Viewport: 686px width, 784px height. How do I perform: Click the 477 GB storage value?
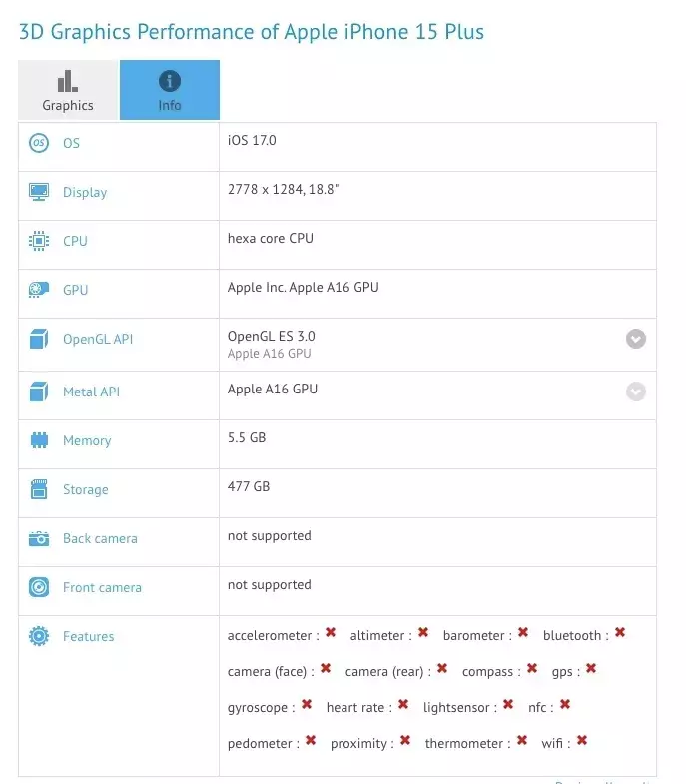pyautogui.click(x=249, y=487)
